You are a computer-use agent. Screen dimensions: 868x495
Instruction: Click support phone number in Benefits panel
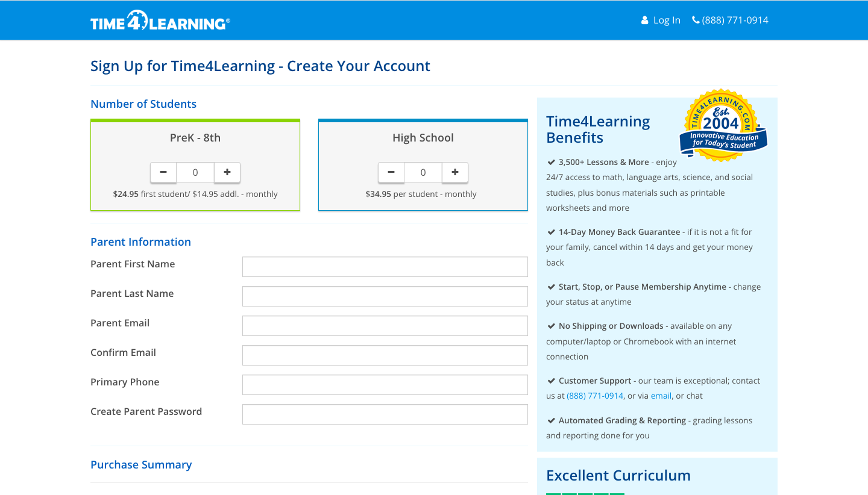coord(594,396)
